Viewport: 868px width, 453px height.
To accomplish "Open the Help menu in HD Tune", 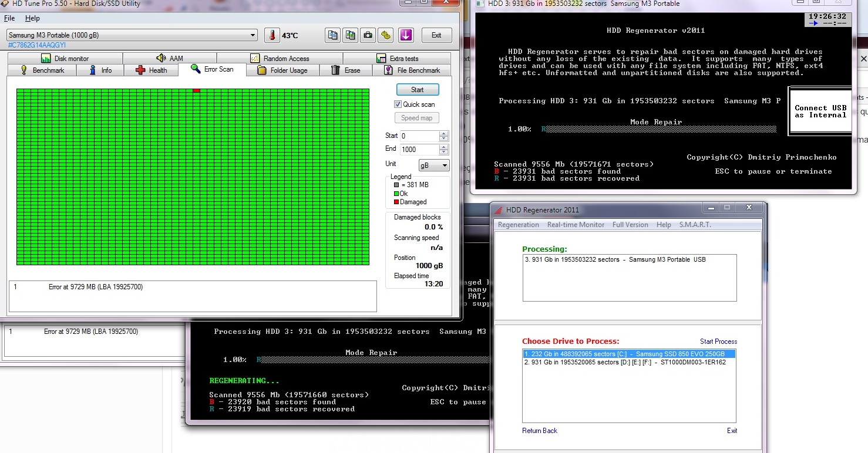I will 32,18.
